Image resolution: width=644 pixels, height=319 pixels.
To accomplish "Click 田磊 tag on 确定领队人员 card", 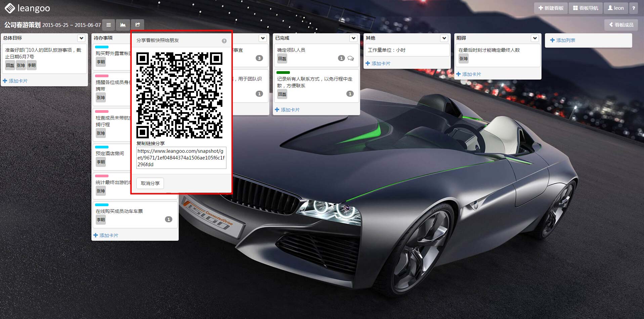I will coord(282,59).
